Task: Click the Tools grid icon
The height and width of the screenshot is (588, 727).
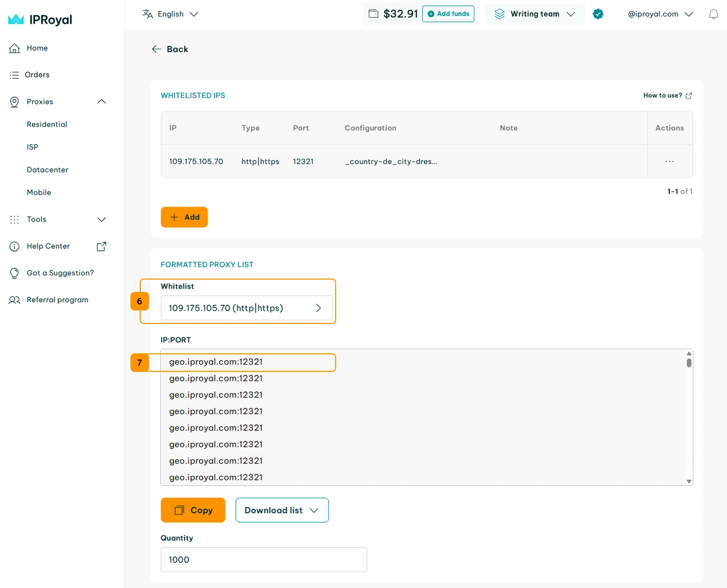Action: pyautogui.click(x=14, y=219)
